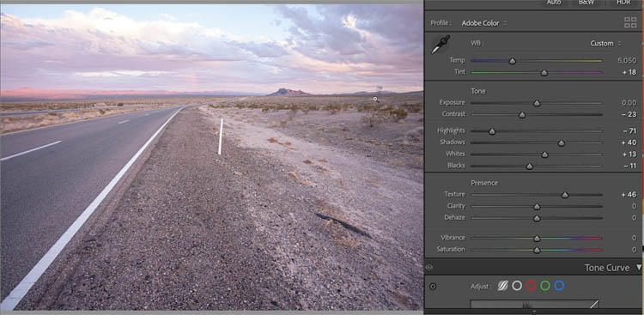Toggle the Tone Curve panel eye visibility
Image resolution: width=644 pixels, height=315 pixels.
pyautogui.click(x=428, y=267)
